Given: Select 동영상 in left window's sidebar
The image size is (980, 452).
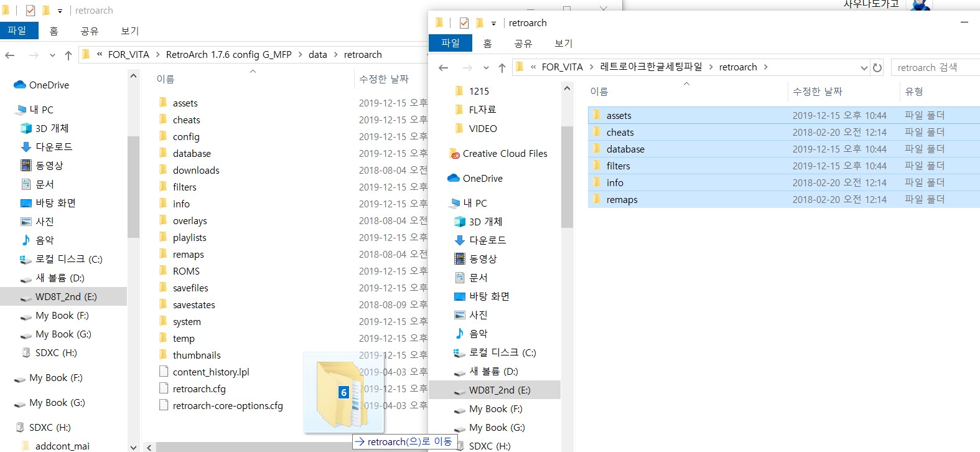Looking at the screenshot, I should [x=49, y=166].
